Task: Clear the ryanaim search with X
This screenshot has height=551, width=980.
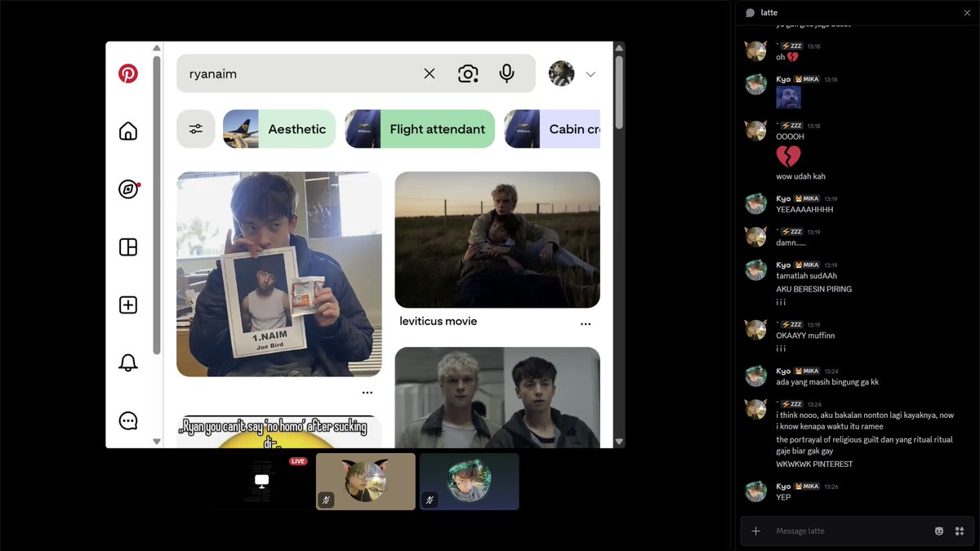Action: click(430, 73)
